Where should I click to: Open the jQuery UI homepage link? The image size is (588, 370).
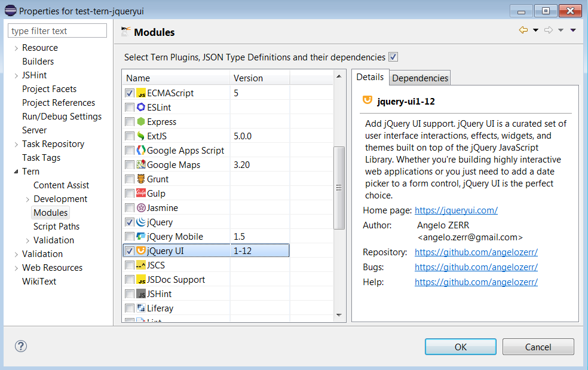pyautogui.click(x=456, y=210)
